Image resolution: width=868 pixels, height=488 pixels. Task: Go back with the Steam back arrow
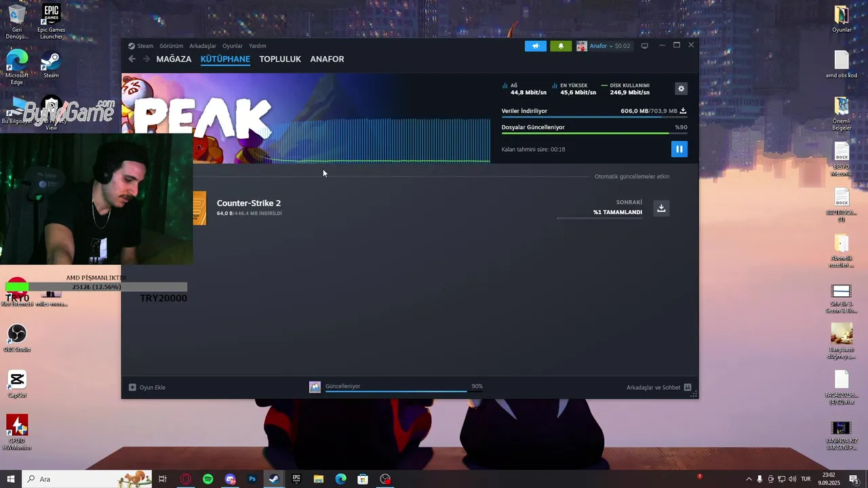pyautogui.click(x=132, y=59)
